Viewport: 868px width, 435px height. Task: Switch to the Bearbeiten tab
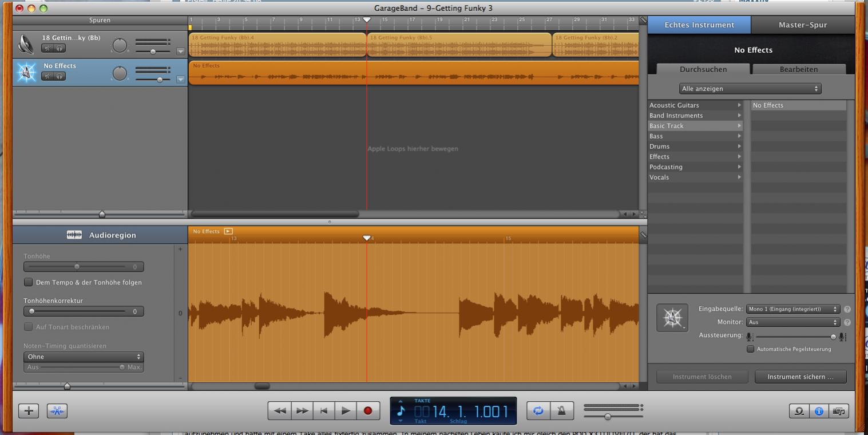click(799, 69)
